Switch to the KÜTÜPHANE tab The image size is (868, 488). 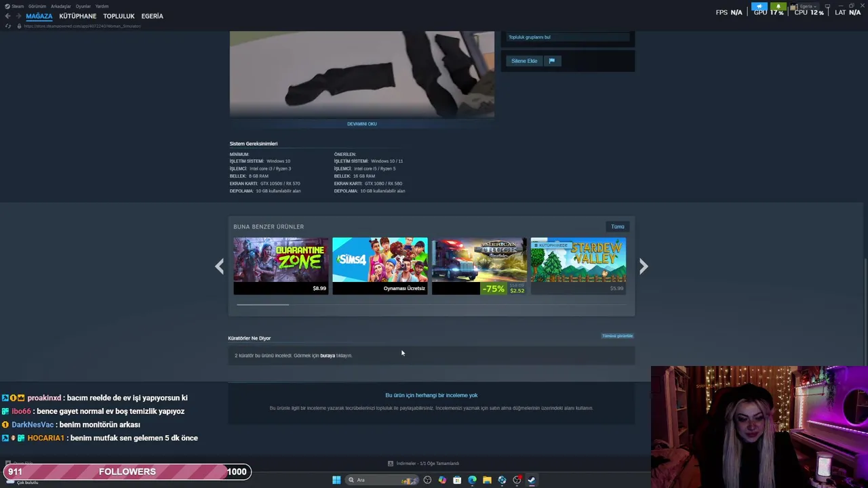point(78,16)
